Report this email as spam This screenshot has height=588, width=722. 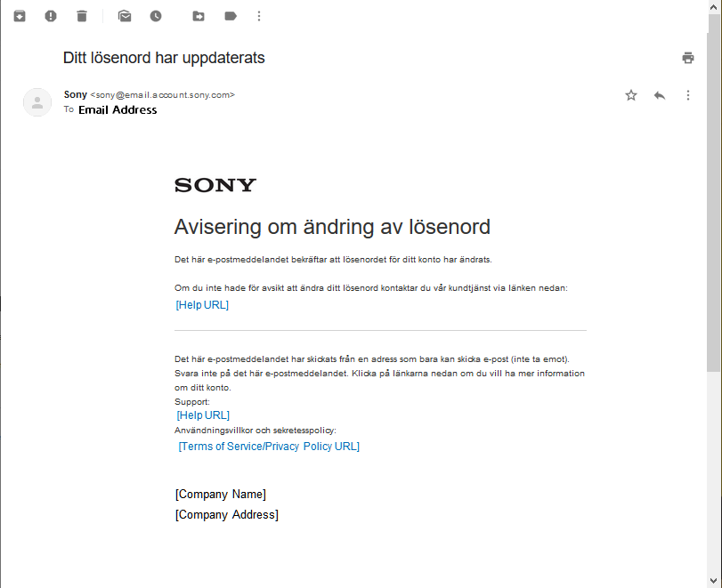tap(51, 16)
